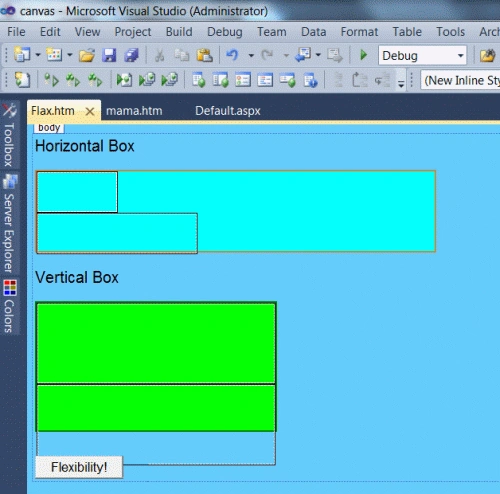Click the Open File folder icon
500x494 pixels.
pyautogui.click(x=87, y=55)
